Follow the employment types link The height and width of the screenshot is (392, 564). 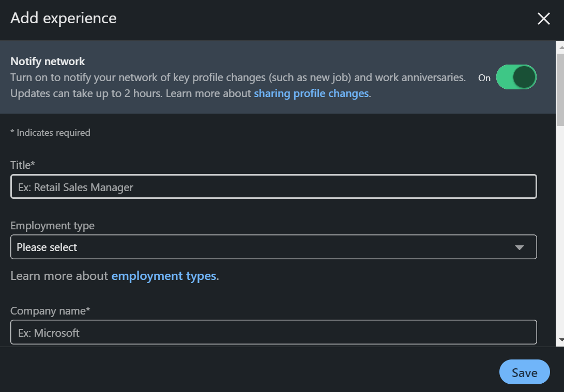(163, 276)
